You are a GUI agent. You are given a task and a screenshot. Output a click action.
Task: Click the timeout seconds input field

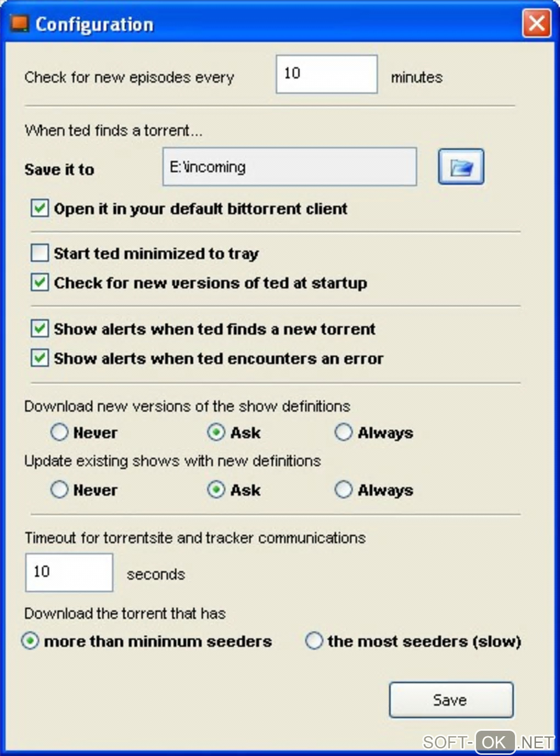pyautogui.click(x=69, y=573)
